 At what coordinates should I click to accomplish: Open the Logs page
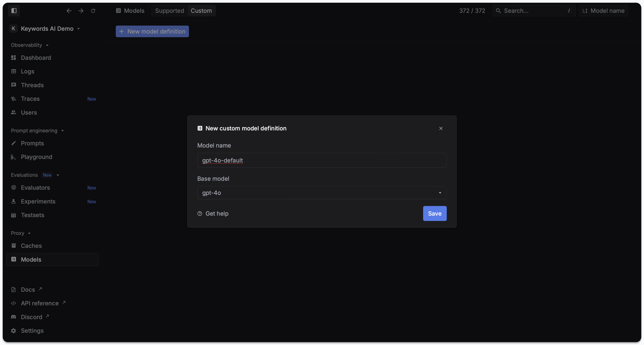tap(52, 71)
